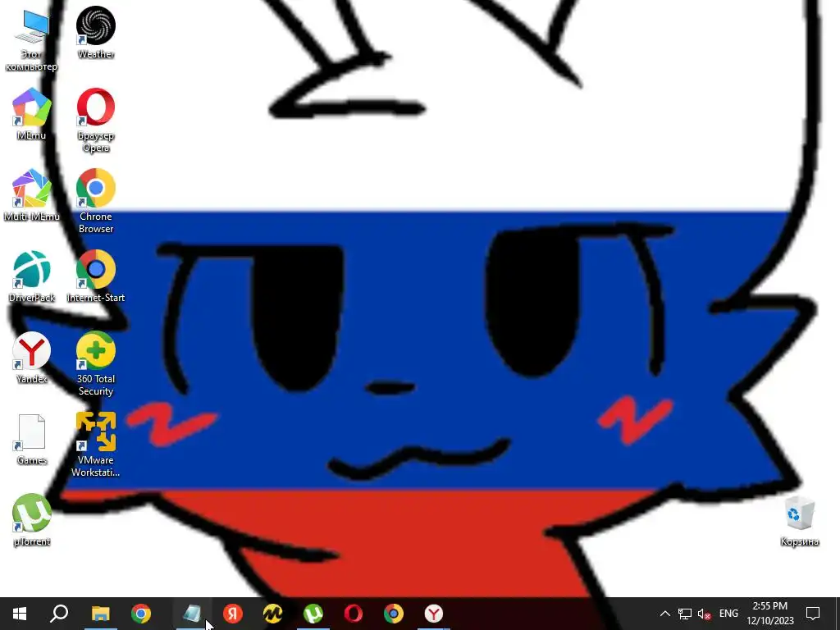840x630 pixels.
Task: Switch the ENG input language indicator
Action: [x=728, y=614]
